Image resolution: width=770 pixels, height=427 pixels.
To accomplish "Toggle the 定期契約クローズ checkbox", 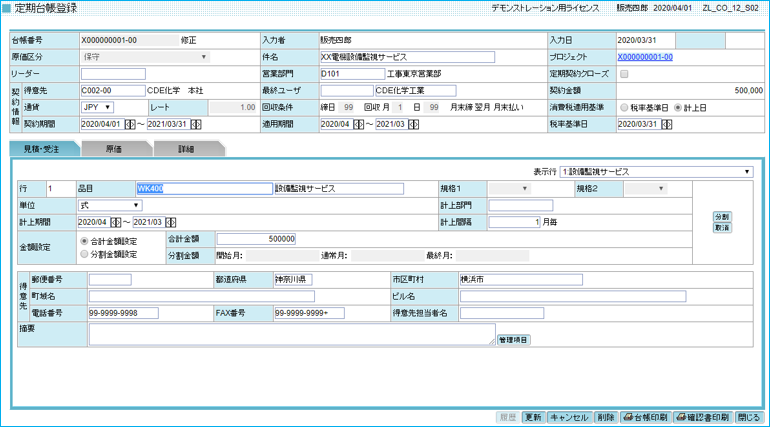I will tap(625, 74).
